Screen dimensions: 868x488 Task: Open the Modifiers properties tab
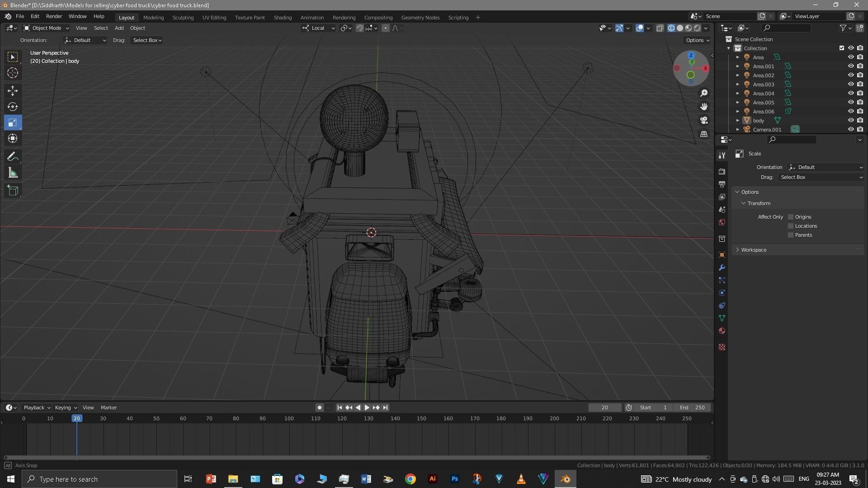pyautogui.click(x=722, y=267)
